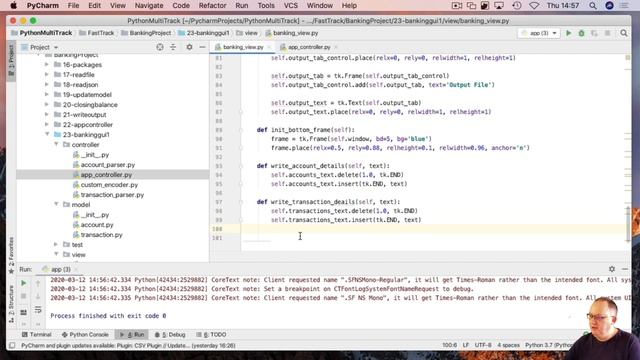640x360 pixels.
Task: Collapse the model folder
Action: point(56,204)
